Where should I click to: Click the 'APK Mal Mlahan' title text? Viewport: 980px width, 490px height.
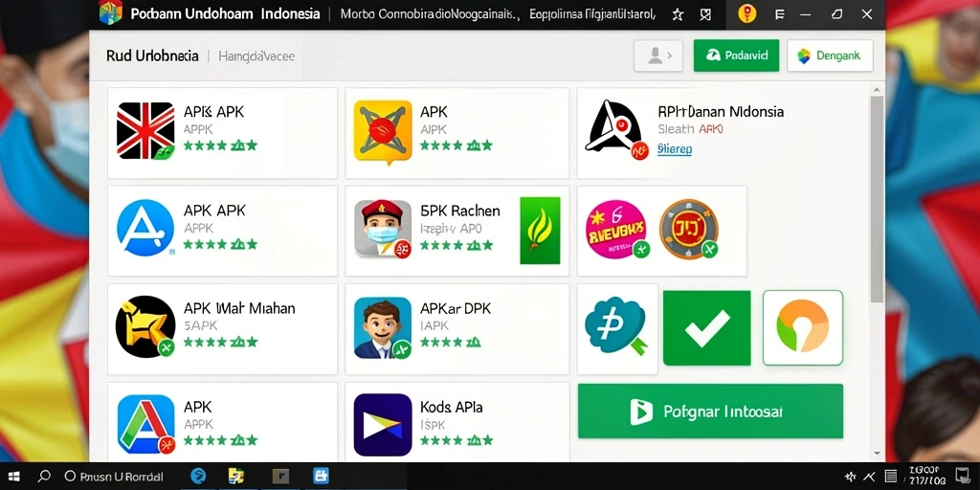pos(239,308)
